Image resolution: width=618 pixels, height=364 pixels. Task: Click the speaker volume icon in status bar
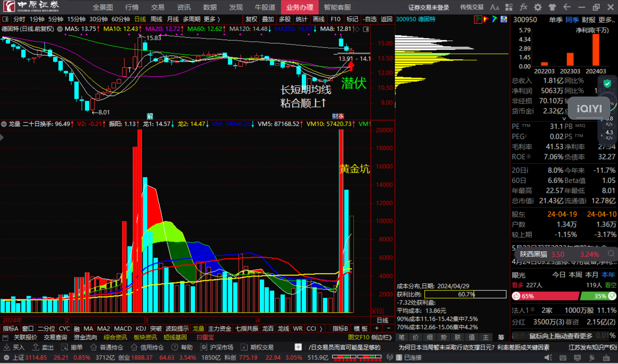click(548, 358)
